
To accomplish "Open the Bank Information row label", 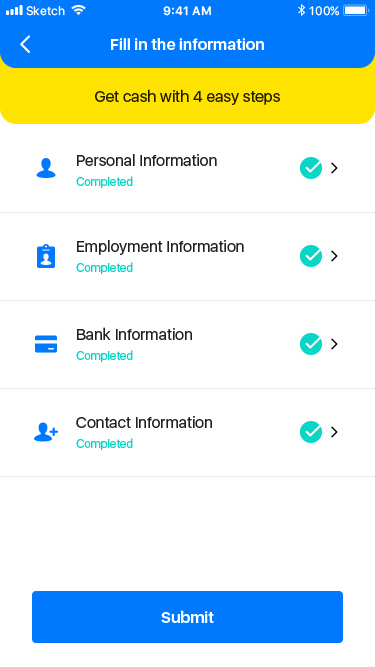I will [x=134, y=335].
